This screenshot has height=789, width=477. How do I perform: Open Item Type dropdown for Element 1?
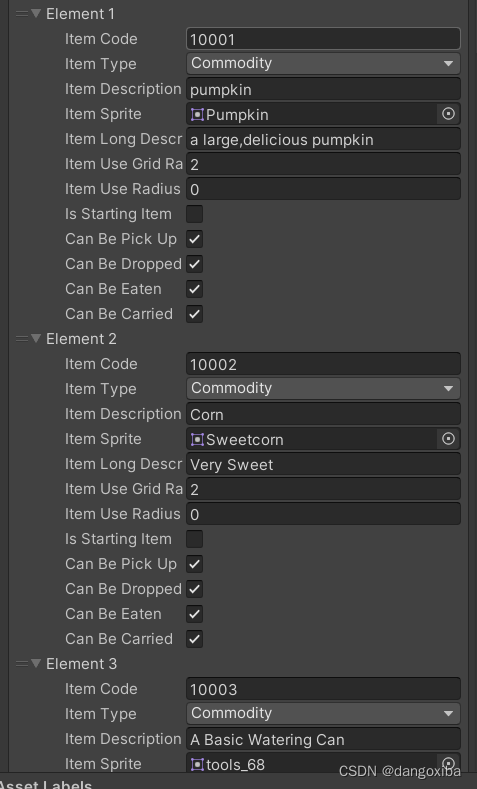click(x=323, y=63)
